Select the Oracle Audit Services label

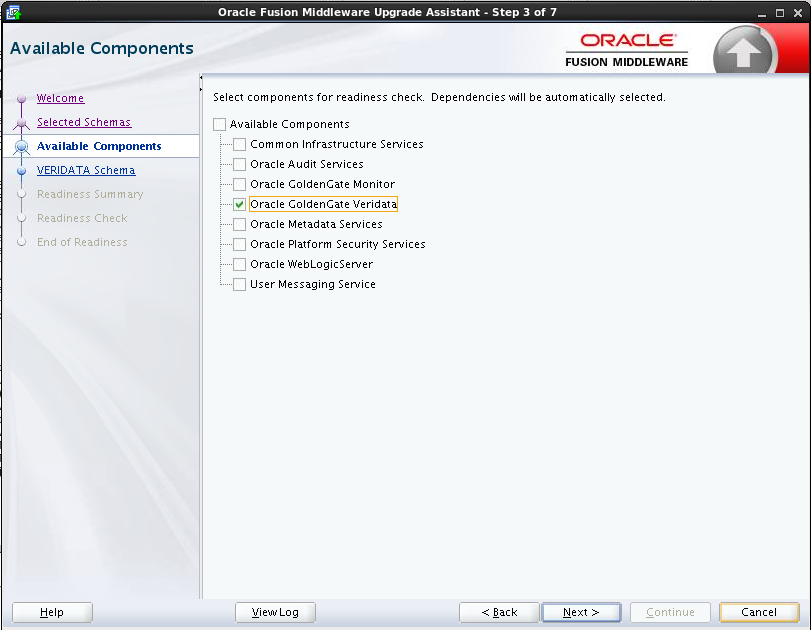point(307,164)
